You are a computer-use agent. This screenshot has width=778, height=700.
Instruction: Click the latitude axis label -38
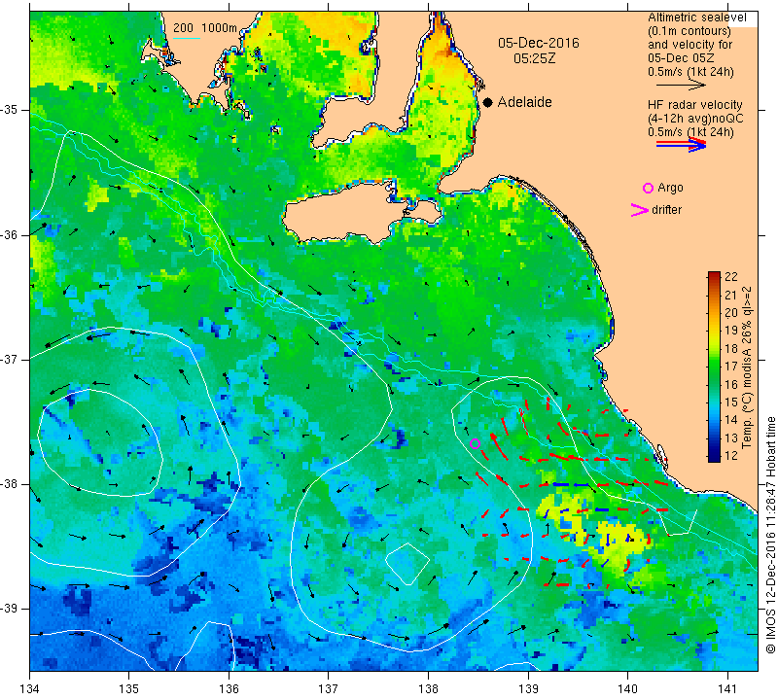pos(10,484)
